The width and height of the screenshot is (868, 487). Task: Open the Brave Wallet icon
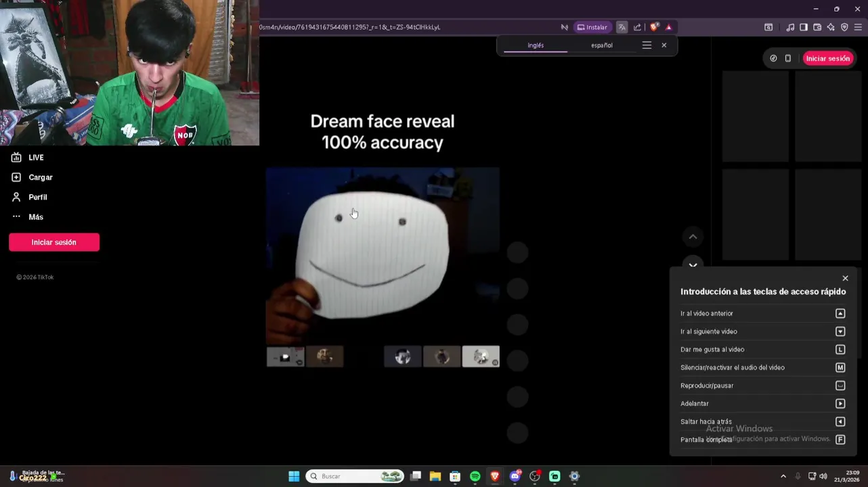click(817, 27)
